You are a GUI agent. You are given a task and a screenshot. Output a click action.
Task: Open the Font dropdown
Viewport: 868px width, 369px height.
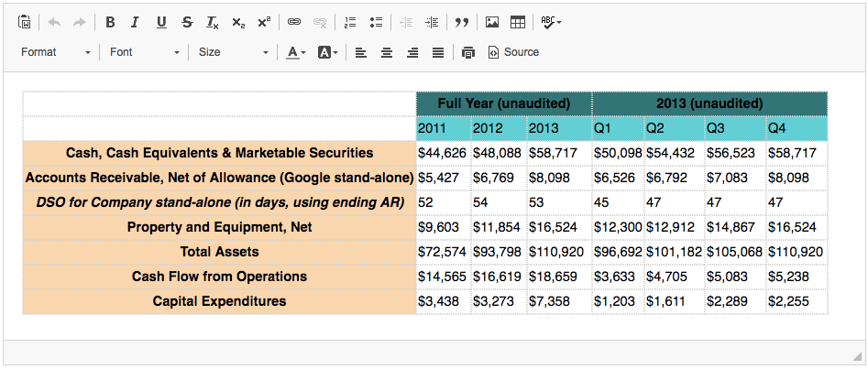145,52
